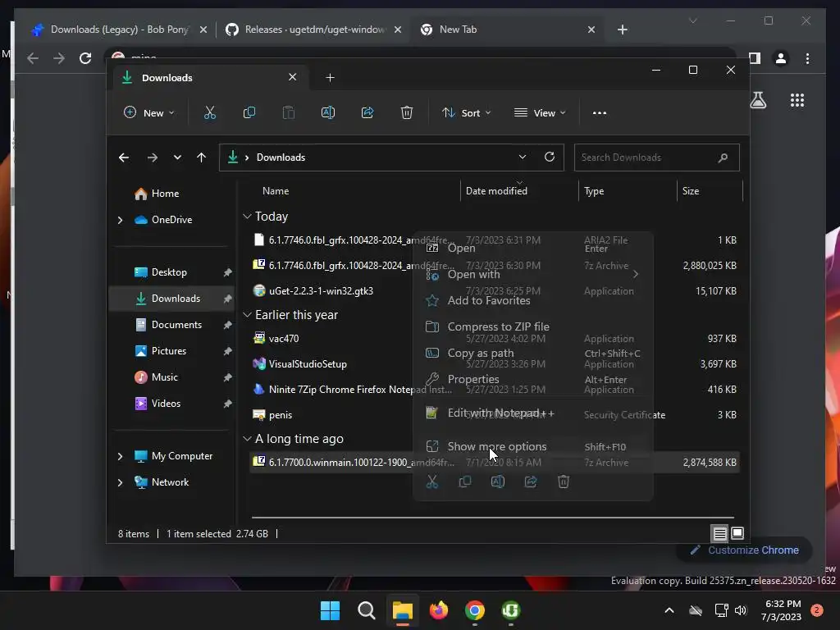Open recent locations chevron beside Forward arrow

177,157
